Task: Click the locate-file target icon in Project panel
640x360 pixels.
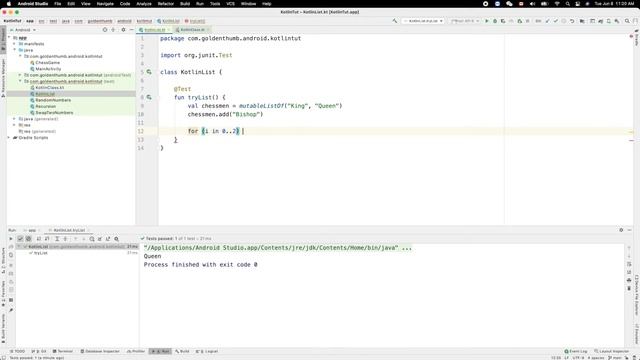Action: click(105, 30)
